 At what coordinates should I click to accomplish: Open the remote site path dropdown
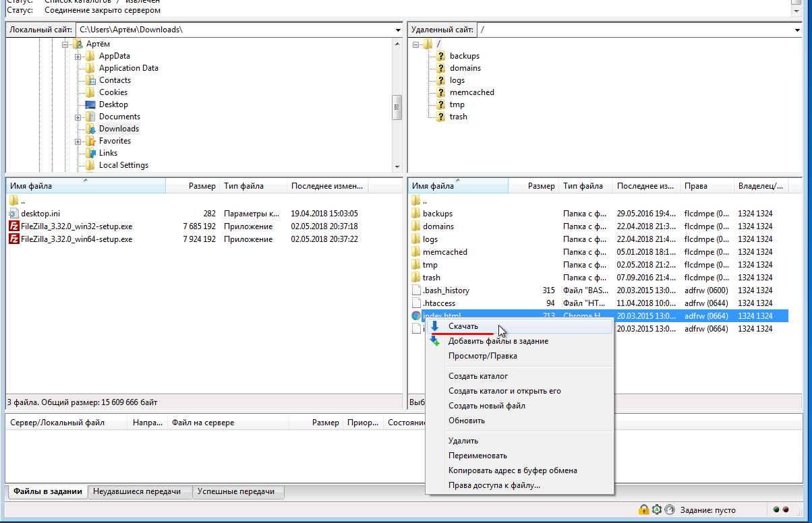(x=796, y=30)
